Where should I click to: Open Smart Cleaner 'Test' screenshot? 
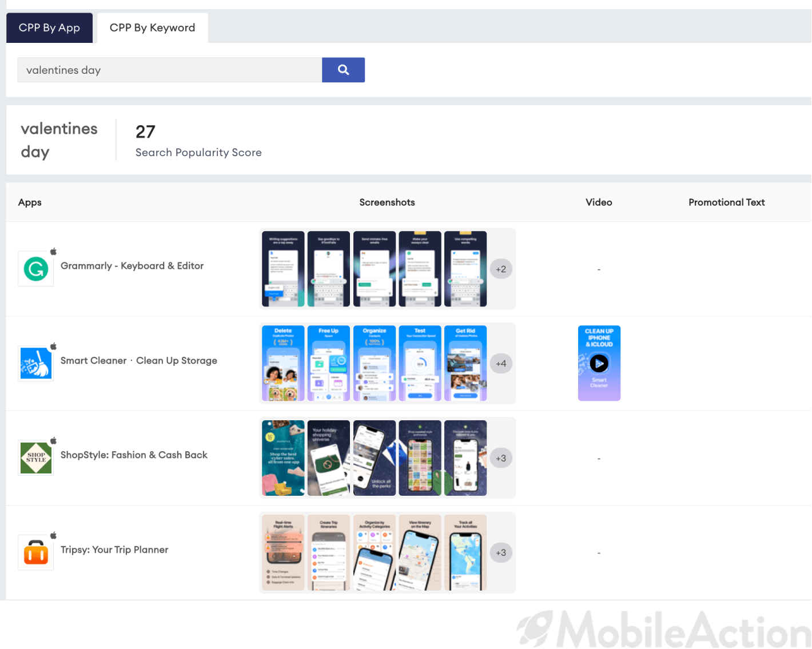pos(420,363)
